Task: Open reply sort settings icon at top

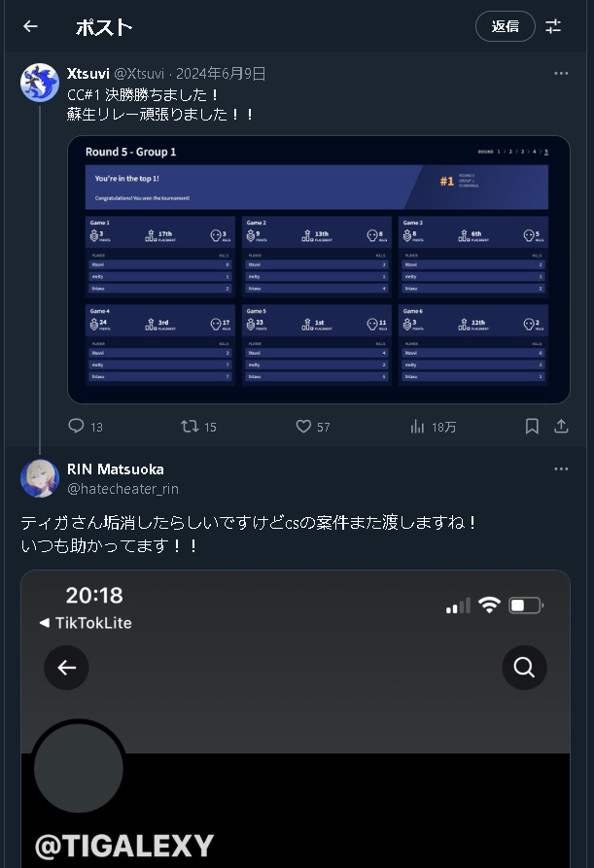Action: pos(553,26)
